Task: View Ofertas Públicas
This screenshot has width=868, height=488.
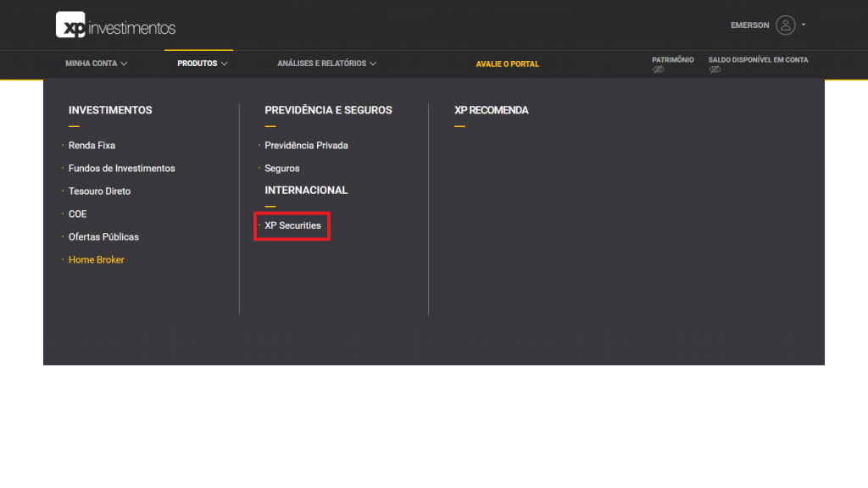Action: coord(104,237)
